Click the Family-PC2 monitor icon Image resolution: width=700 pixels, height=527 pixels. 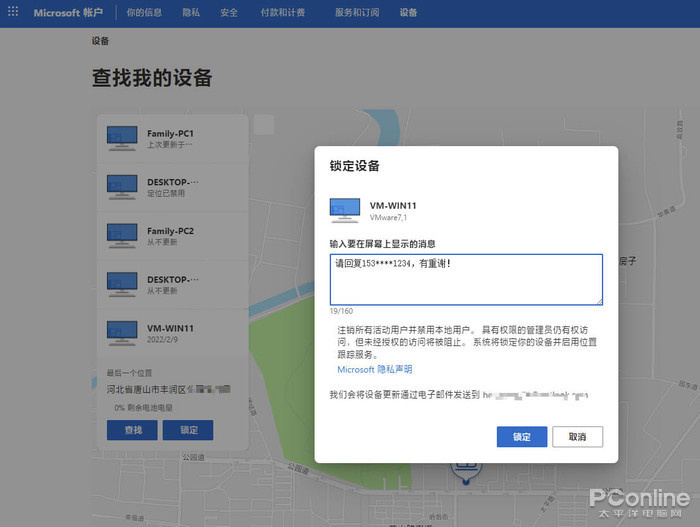click(122, 236)
